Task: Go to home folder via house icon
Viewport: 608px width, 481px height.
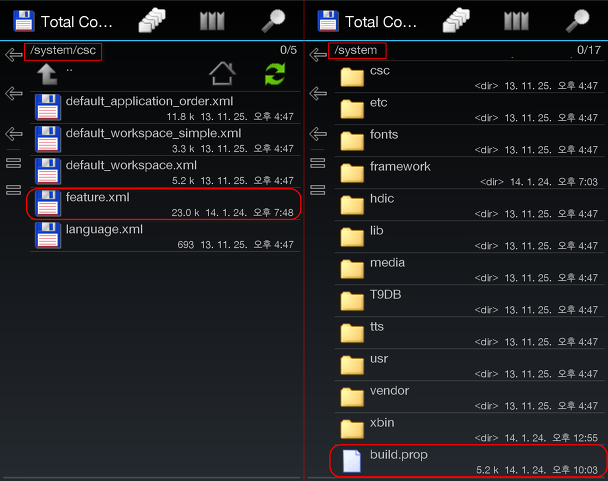Action: [222, 73]
